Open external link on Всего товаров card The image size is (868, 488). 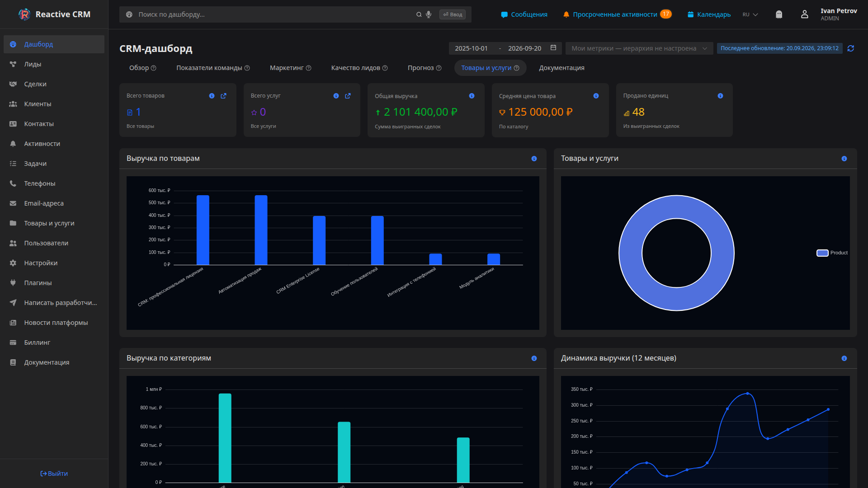coord(223,96)
